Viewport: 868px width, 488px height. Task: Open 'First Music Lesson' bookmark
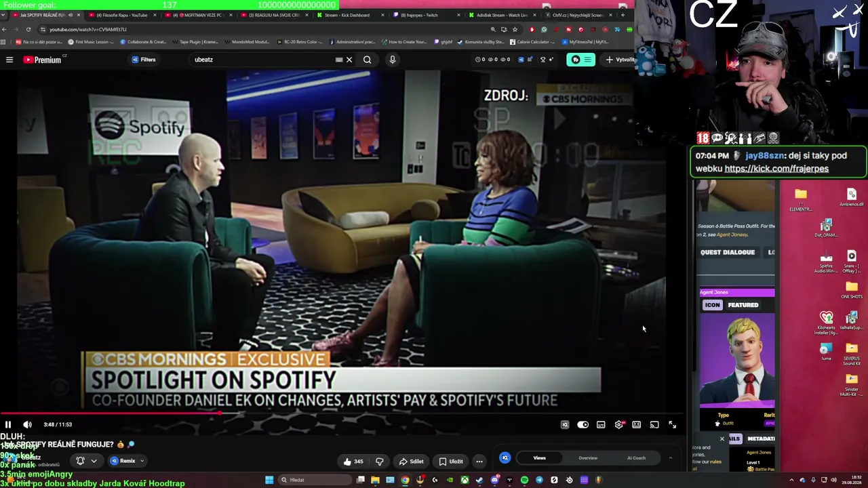point(91,42)
